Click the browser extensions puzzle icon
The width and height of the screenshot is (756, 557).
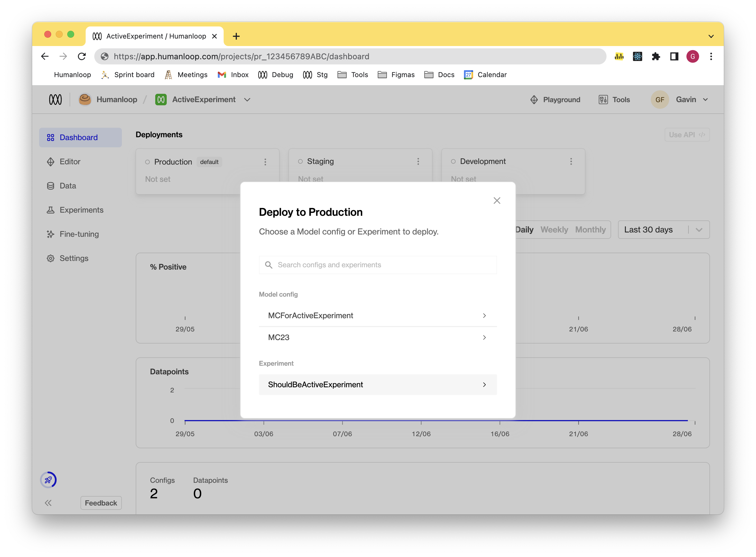[656, 56]
